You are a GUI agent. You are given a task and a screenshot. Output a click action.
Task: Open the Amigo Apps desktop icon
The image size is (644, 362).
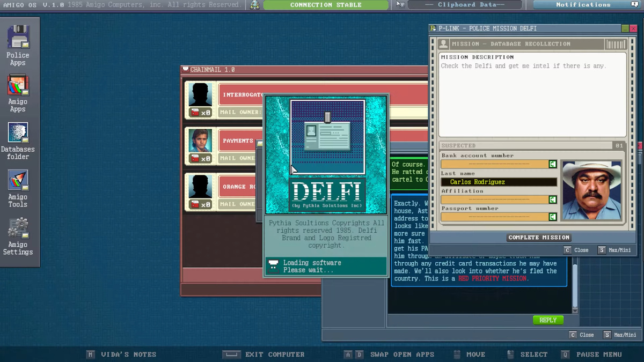[18, 85]
